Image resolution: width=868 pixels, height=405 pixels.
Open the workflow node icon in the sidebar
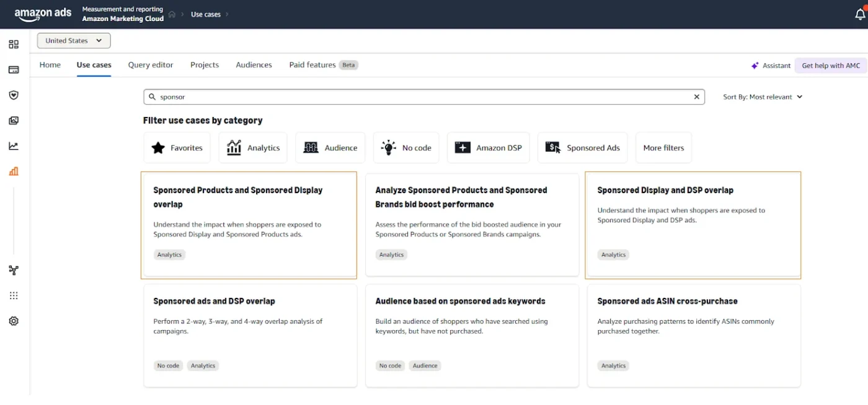click(x=14, y=270)
